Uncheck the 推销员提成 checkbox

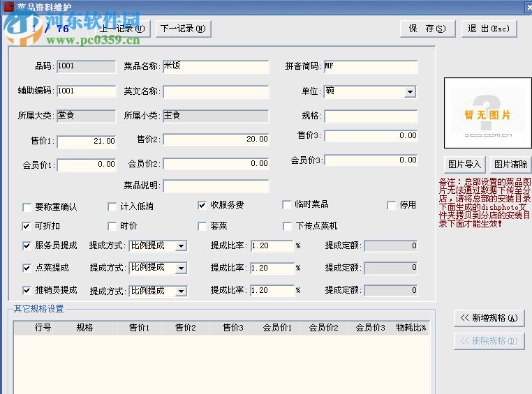[x=27, y=290]
